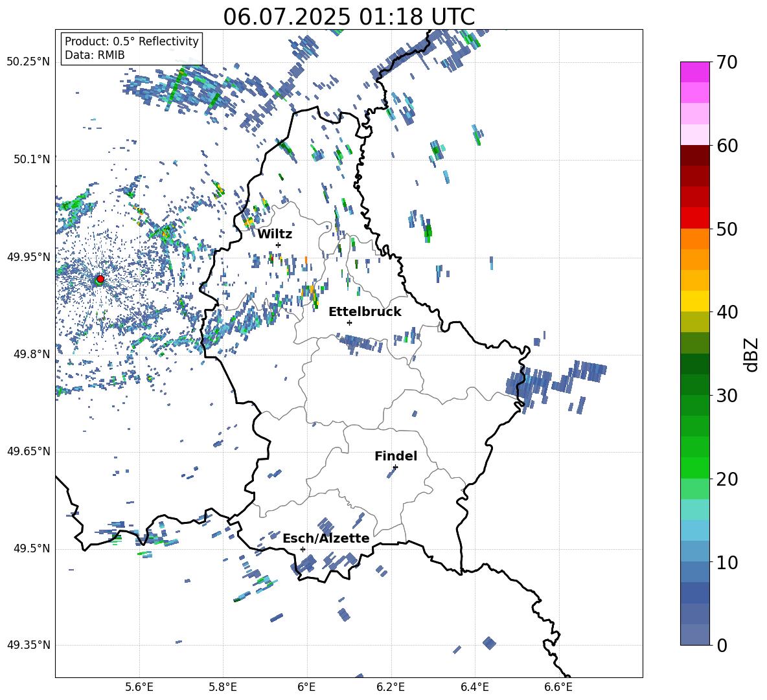
Task: Select the Wiltz city label
Action: 275,234
